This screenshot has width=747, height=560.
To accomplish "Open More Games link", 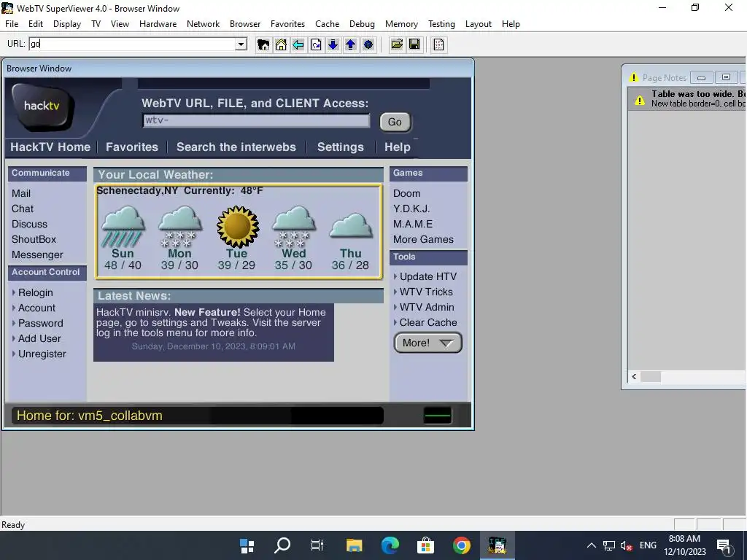I will tap(424, 239).
